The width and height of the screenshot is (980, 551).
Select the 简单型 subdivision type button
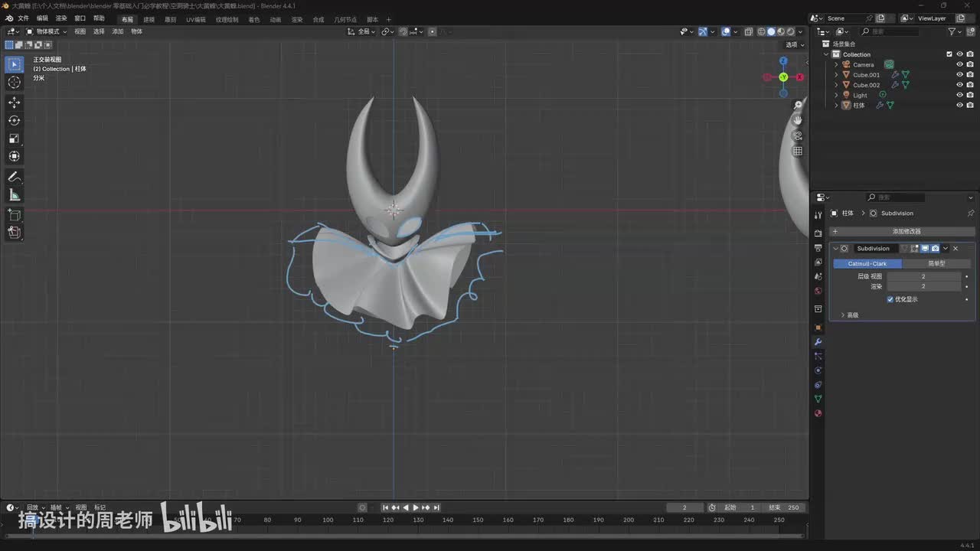(936, 263)
